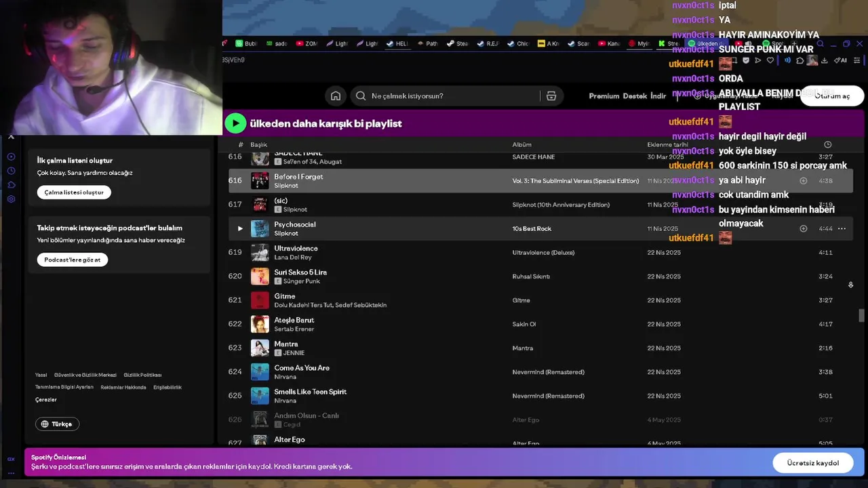
Task: Open the Erişilebilirlik footer link
Action: tap(167, 387)
